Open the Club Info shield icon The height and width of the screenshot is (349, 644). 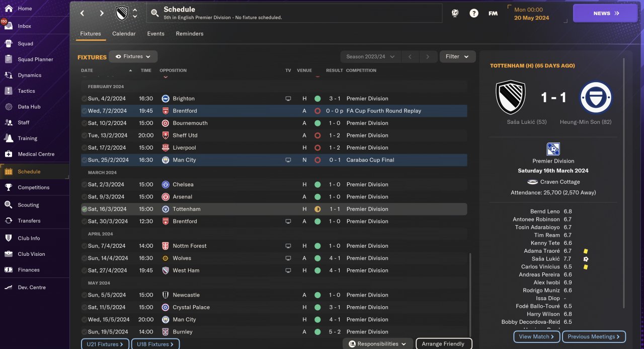(9, 238)
